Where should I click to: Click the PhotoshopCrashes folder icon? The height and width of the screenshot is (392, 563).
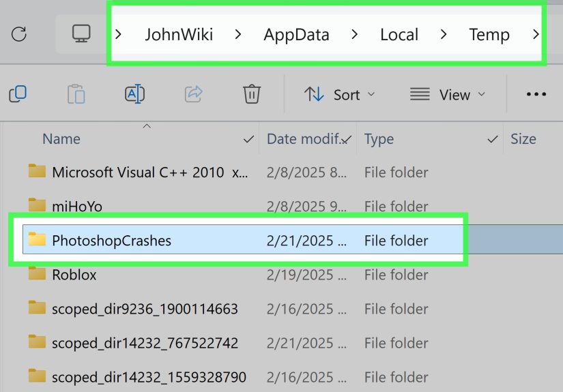[x=37, y=239]
